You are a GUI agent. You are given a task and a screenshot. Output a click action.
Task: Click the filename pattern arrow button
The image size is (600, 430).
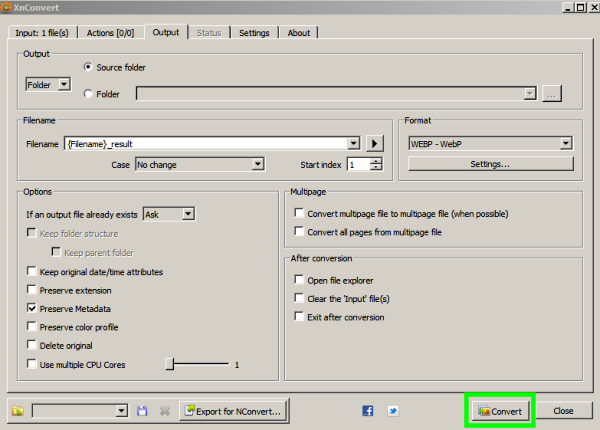click(x=374, y=144)
